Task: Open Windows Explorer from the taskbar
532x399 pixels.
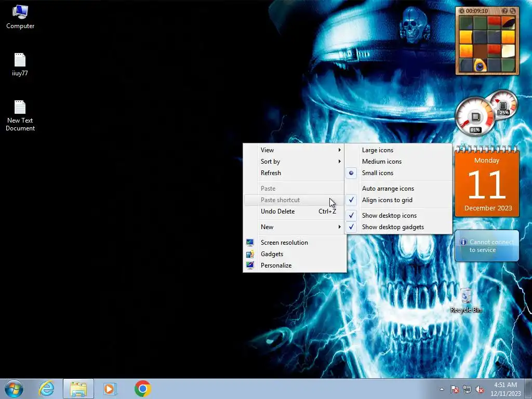Action: 78,389
